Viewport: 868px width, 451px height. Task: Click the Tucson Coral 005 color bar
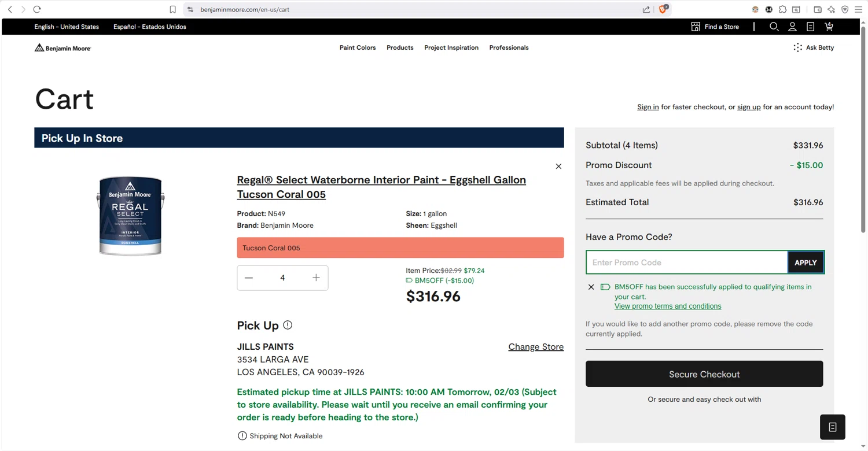[400, 247]
